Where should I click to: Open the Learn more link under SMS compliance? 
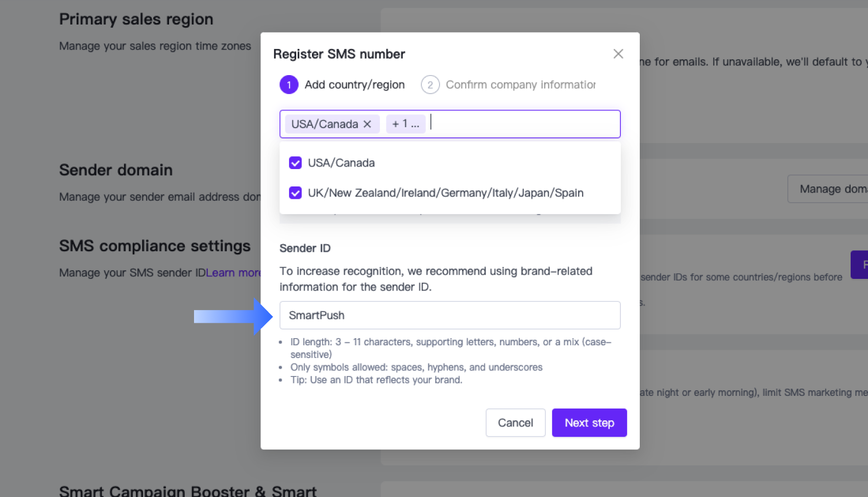(x=233, y=273)
